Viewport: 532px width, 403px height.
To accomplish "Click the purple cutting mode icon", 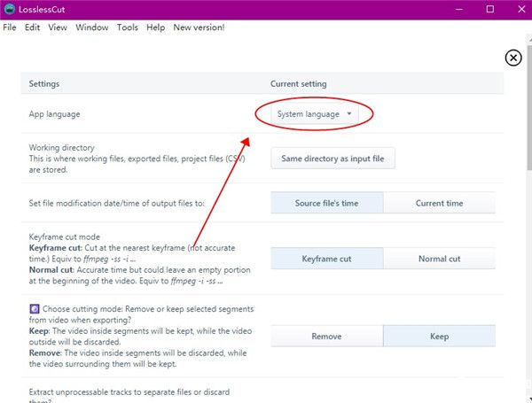I will 35,309.
